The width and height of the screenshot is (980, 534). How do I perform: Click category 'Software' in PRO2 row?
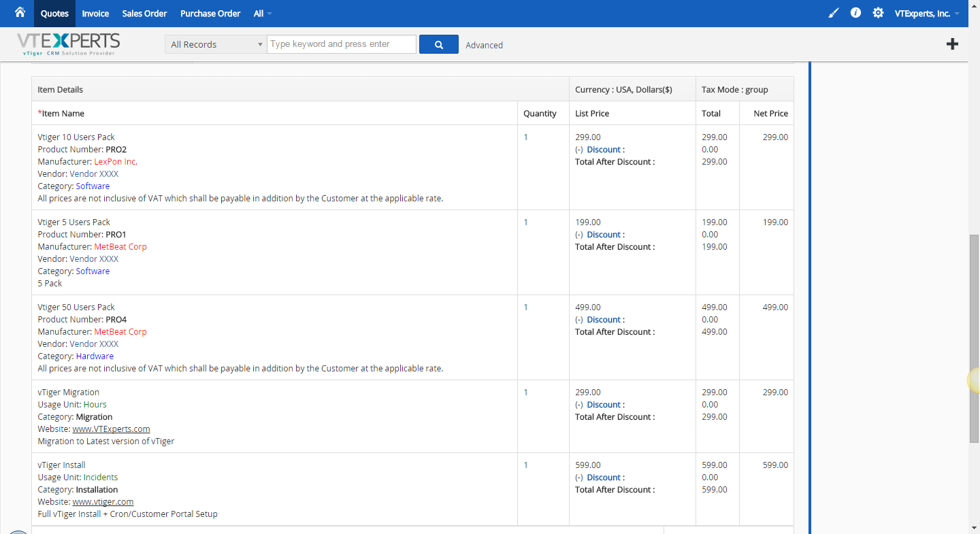[93, 186]
